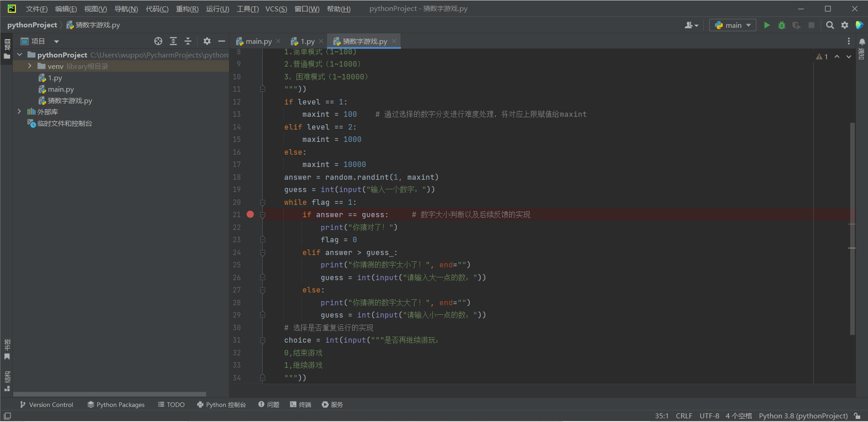868x422 pixels.
Task: Click the JetBrains Toolbox colorful icon
Action: click(859, 25)
